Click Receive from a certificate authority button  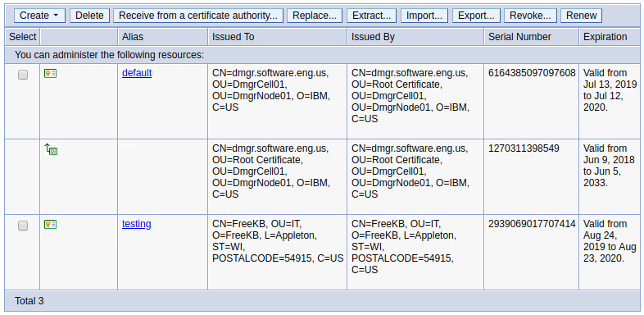(198, 16)
